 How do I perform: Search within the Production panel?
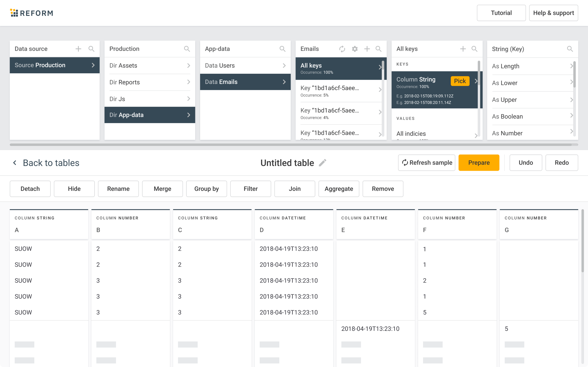click(187, 49)
